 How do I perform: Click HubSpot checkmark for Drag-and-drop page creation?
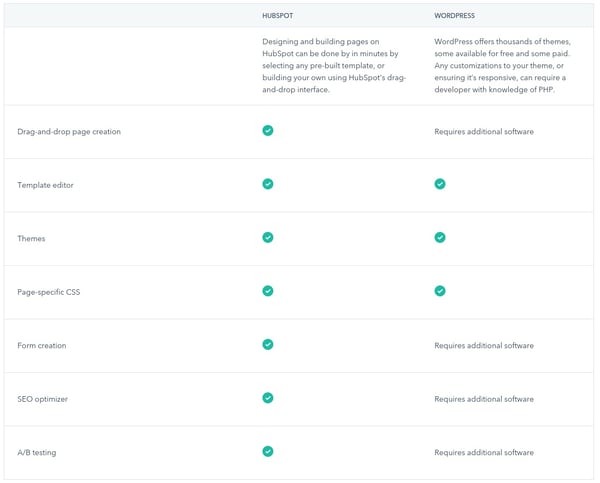point(268,131)
